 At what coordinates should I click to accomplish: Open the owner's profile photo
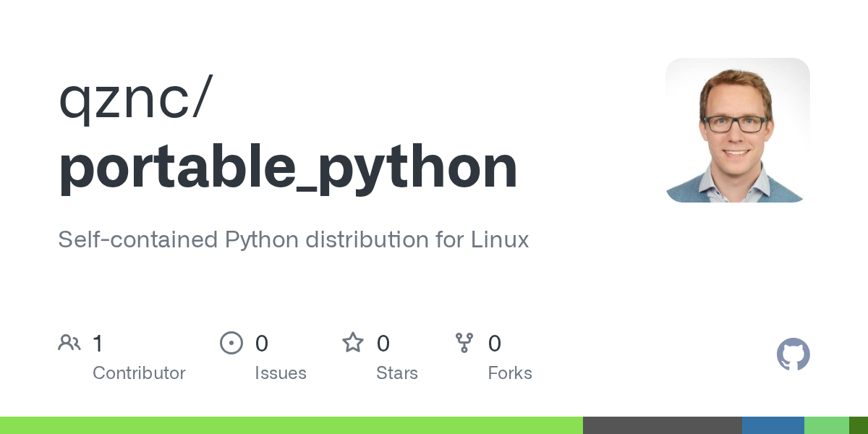(x=737, y=130)
